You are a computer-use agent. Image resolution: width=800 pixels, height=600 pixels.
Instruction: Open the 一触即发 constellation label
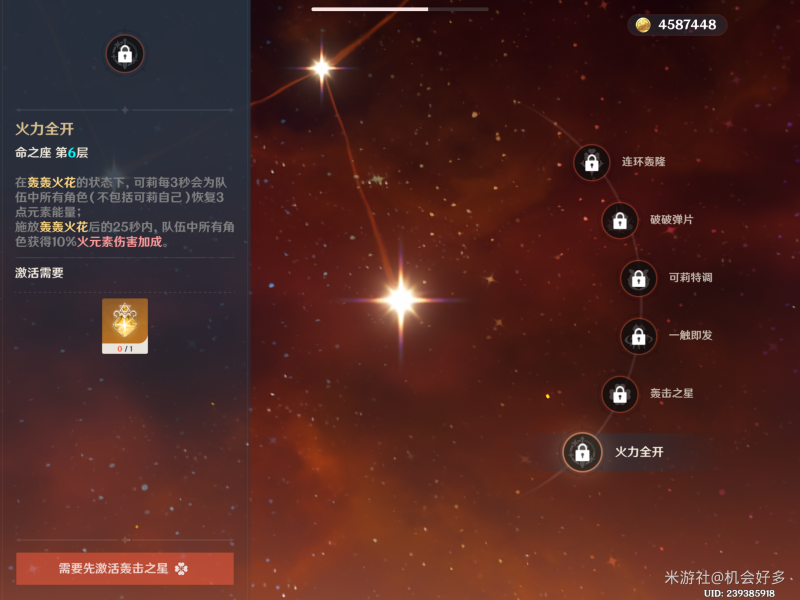click(x=690, y=335)
